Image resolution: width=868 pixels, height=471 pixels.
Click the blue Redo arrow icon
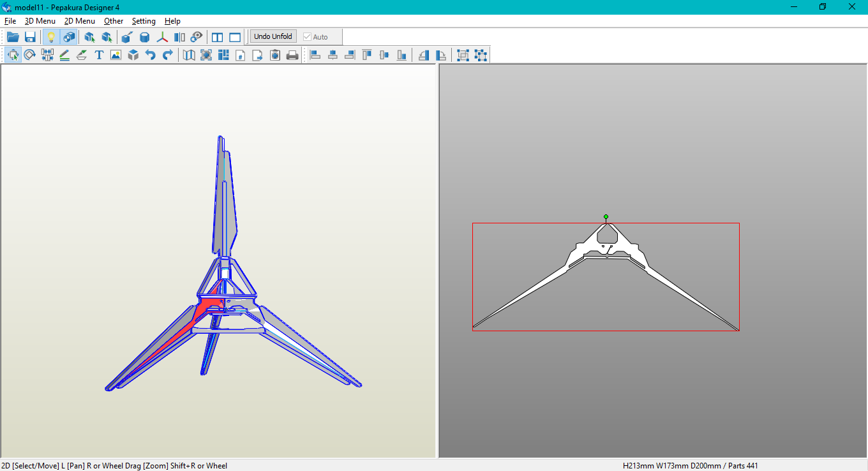pos(167,56)
